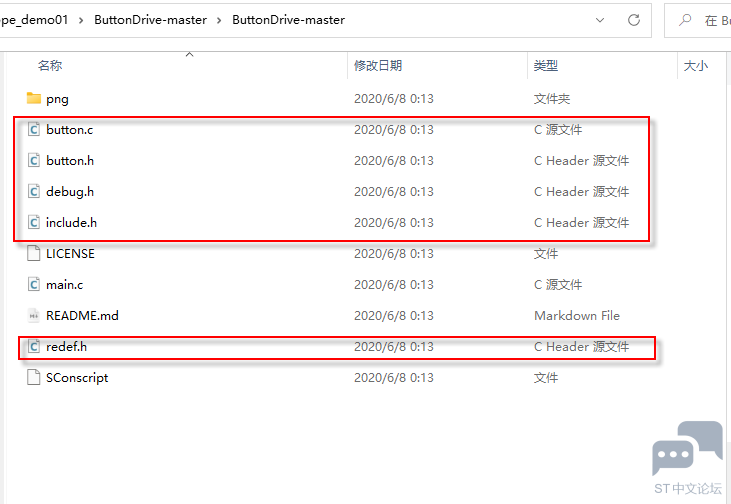Image resolution: width=731 pixels, height=504 pixels.
Task: Sort by 类型 column header
Action: (546, 66)
